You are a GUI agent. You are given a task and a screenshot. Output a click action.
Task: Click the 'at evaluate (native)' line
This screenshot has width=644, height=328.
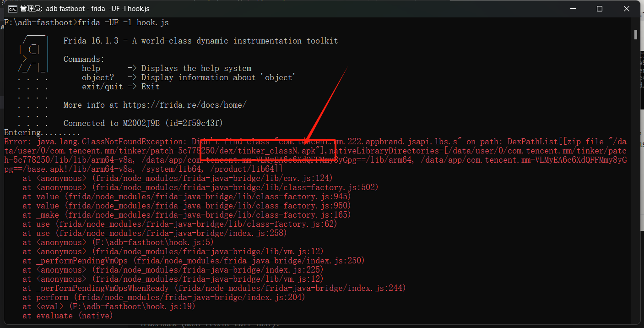[68, 316]
